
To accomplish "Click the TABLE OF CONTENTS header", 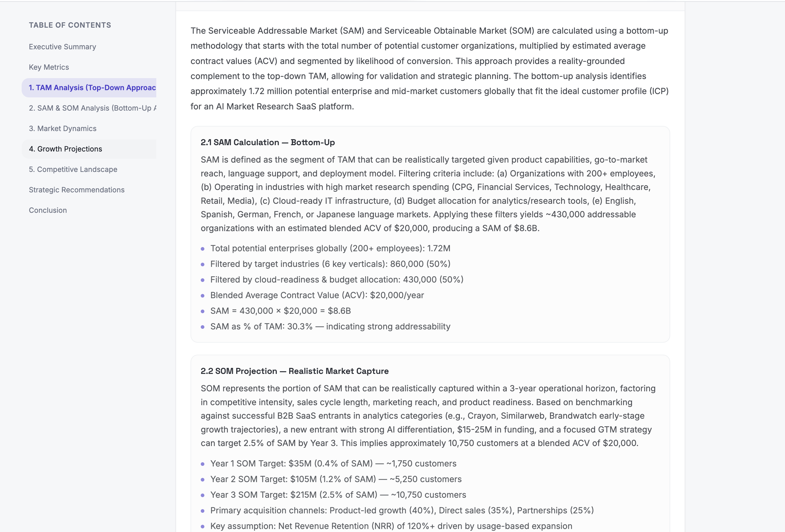I will pyautogui.click(x=70, y=25).
